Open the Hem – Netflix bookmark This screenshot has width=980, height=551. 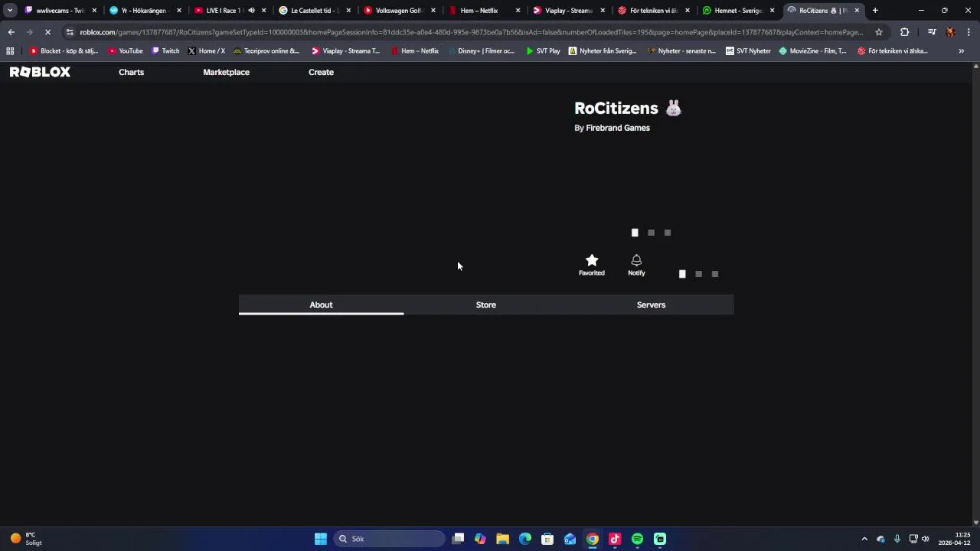(x=414, y=51)
